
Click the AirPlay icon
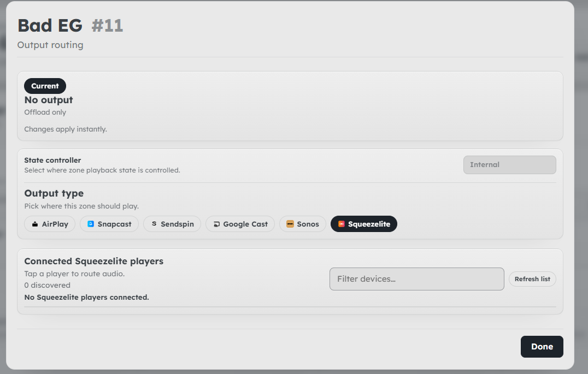click(35, 224)
